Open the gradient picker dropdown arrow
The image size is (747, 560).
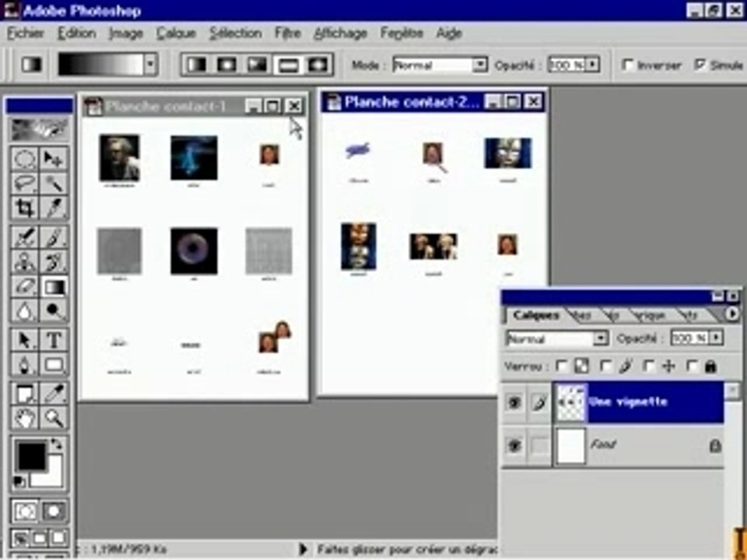[x=151, y=65]
